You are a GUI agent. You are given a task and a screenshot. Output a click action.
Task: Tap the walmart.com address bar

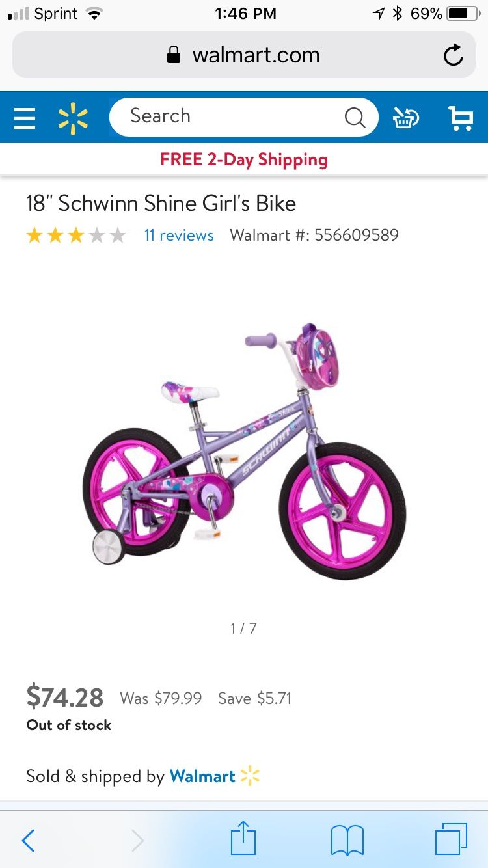[x=244, y=55]
